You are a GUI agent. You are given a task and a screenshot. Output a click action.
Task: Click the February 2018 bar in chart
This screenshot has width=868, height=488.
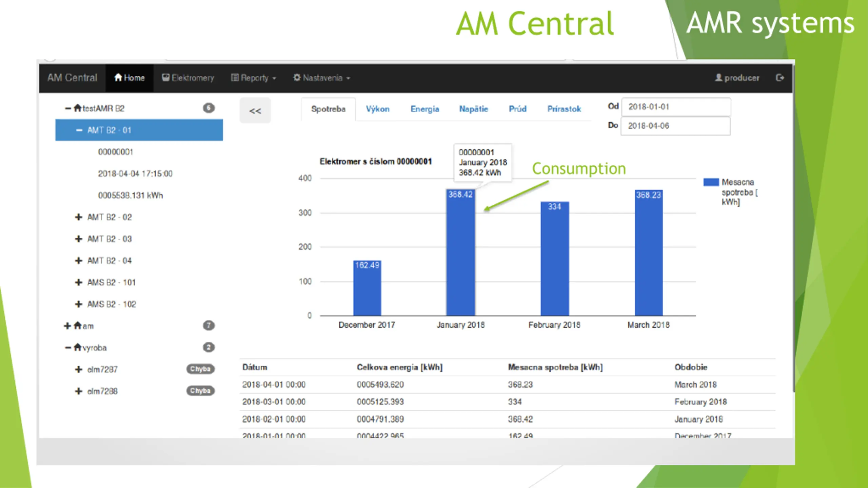[555, 259]
